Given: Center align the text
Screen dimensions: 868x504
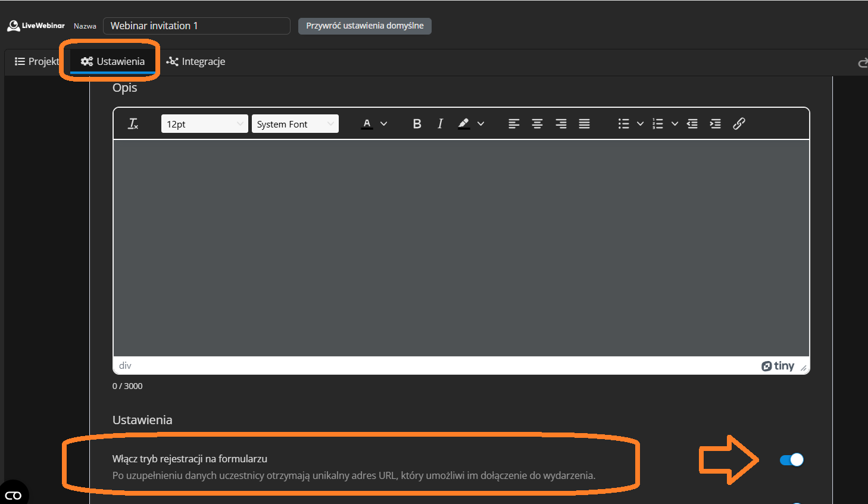Looking at the screenshot, I should (x=537, y=124).
